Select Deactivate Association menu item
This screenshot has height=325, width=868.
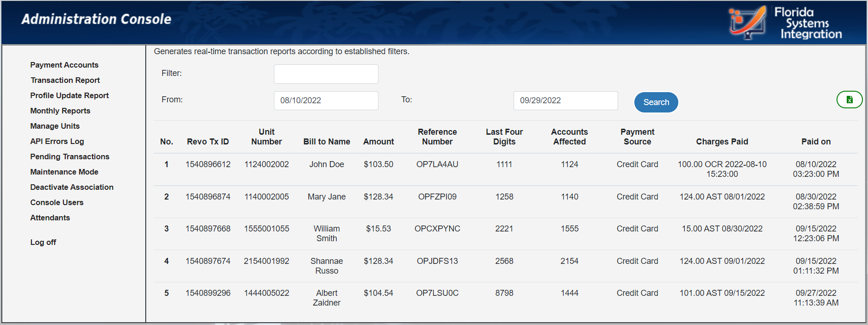coord(72,187)
